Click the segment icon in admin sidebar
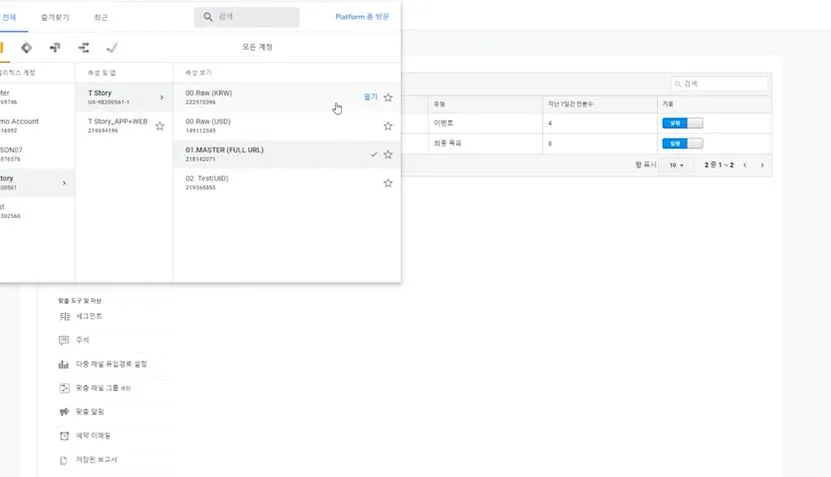 point(64,316)
